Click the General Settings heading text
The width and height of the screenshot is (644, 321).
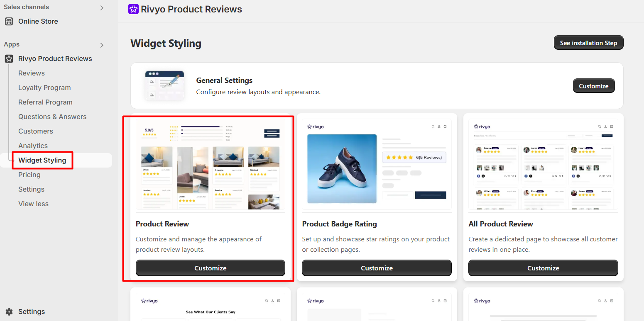tap(224, 80)
